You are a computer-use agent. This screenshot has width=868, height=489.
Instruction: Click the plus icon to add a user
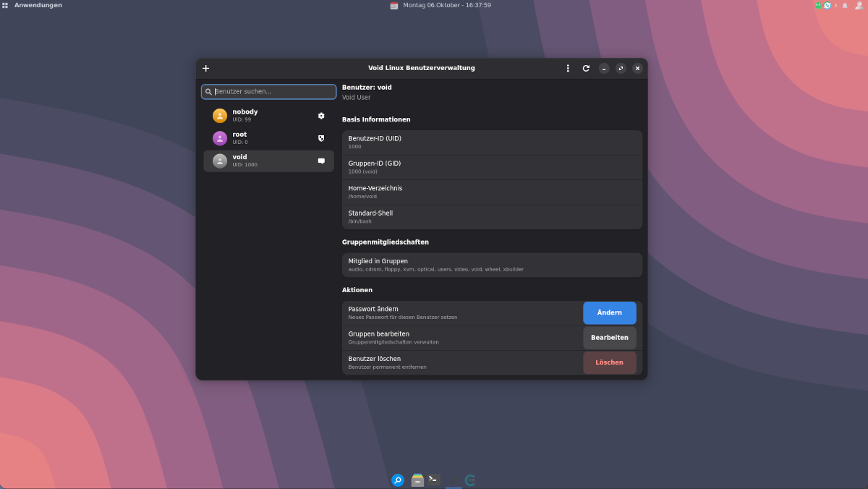click(205, 68)
